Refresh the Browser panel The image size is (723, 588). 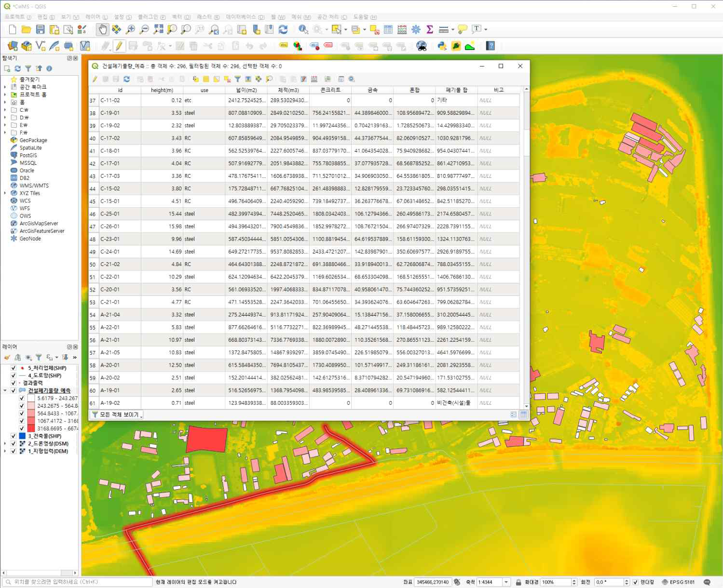point(17,68)
